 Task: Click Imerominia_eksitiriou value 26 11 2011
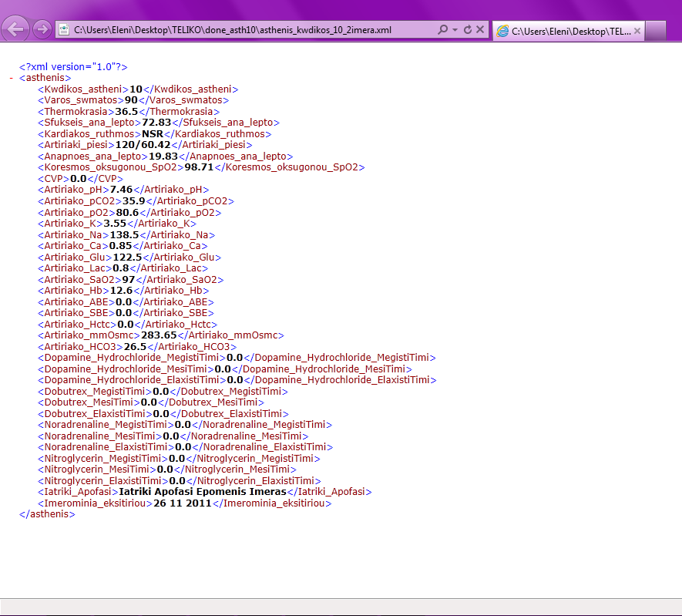[183, 503]
